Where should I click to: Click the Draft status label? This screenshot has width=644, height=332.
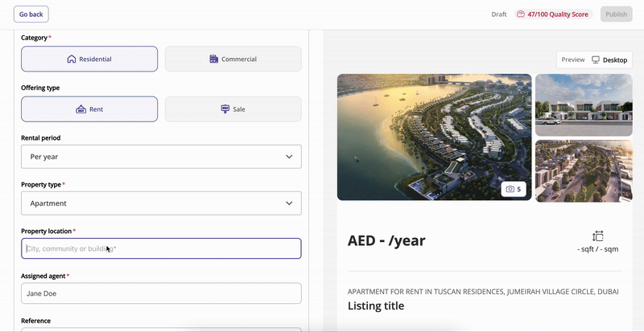pos(499,14)
